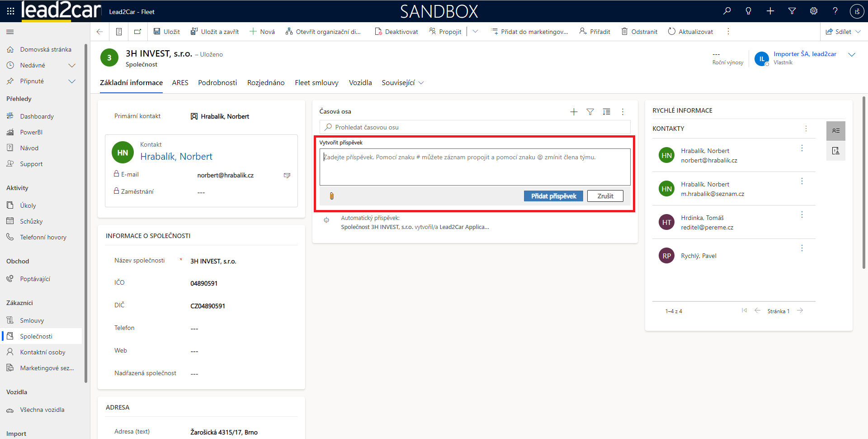Viewport: 868px width, 439px height.
Task: Toggle the timeline sort order icon
Action: (606, 112)
